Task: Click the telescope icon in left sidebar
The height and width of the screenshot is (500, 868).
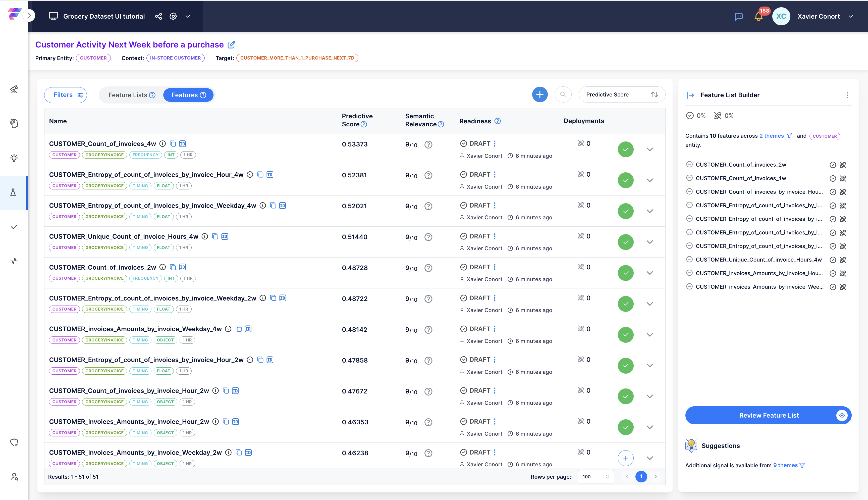Action: [14, 89]
